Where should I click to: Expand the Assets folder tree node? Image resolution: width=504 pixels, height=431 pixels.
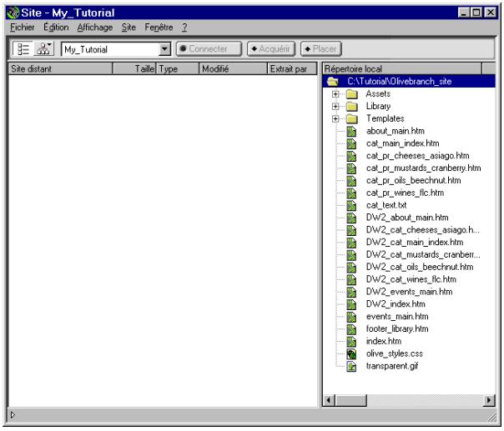pos(335,94)
